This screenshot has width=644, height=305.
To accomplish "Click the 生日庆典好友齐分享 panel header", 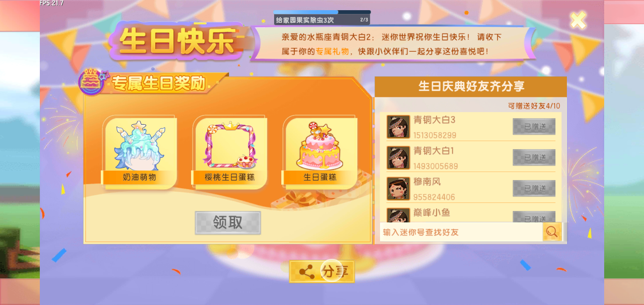I will coord(471,87).
